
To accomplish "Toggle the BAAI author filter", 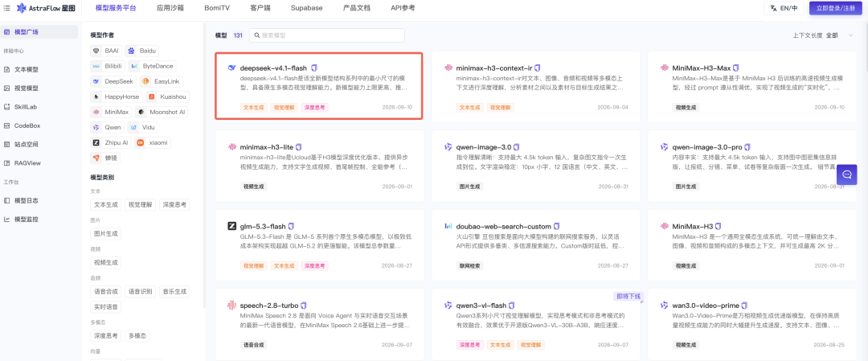I will click(x=106, y=51).
